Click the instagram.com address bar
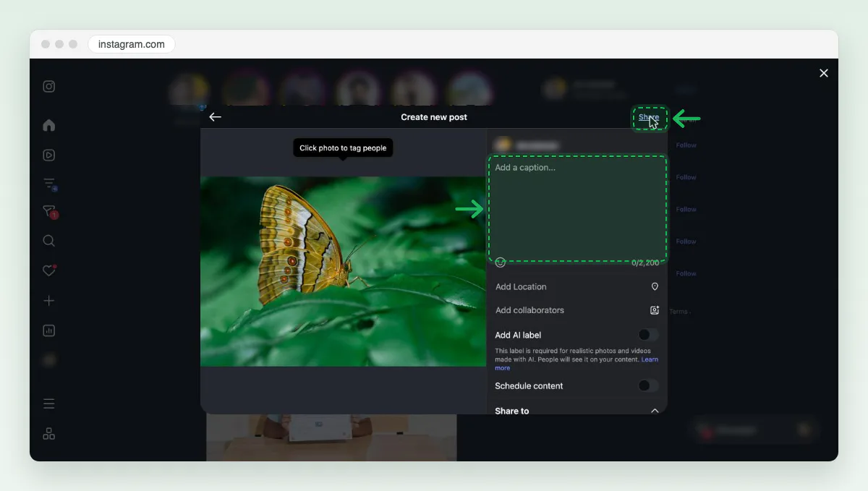 pos(132,44)
